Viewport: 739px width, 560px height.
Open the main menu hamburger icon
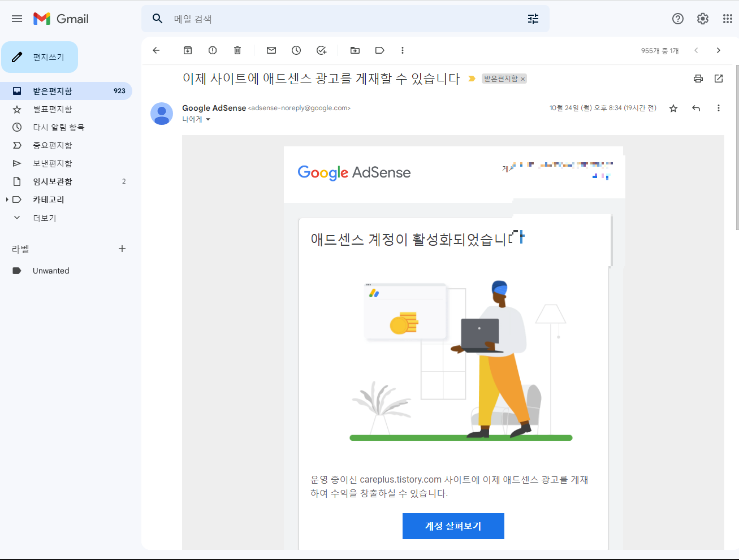pyautogui.click(x=17, y=19)
